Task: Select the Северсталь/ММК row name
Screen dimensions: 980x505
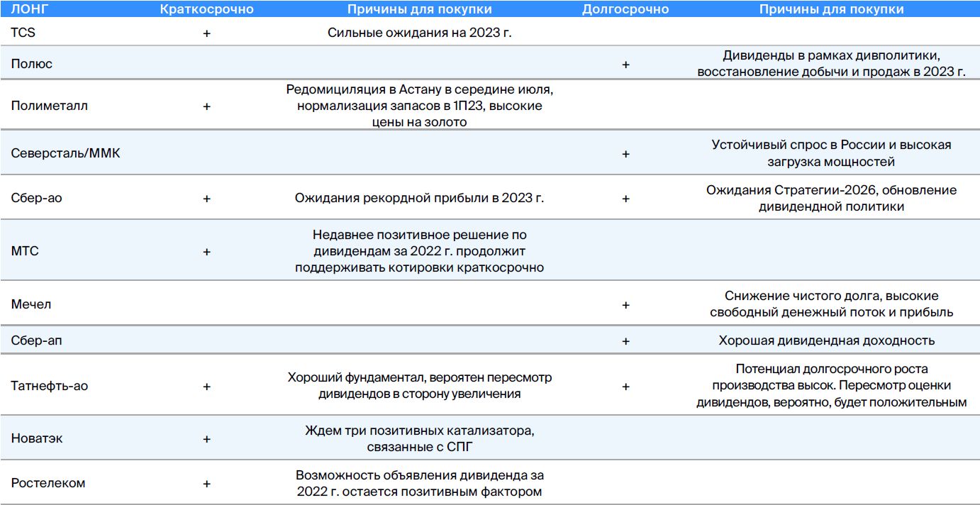Action: pos(66,153)
